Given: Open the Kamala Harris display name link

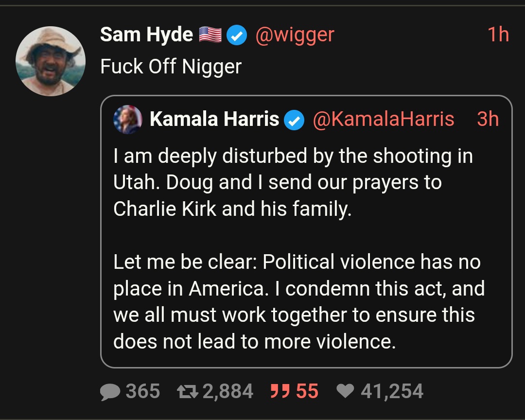Looking at the screenshot, I should tap(214, 119).
